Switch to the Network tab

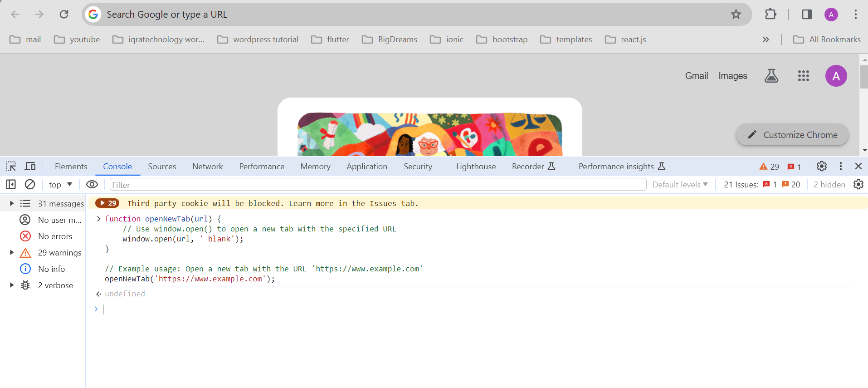tap(207, 167)
